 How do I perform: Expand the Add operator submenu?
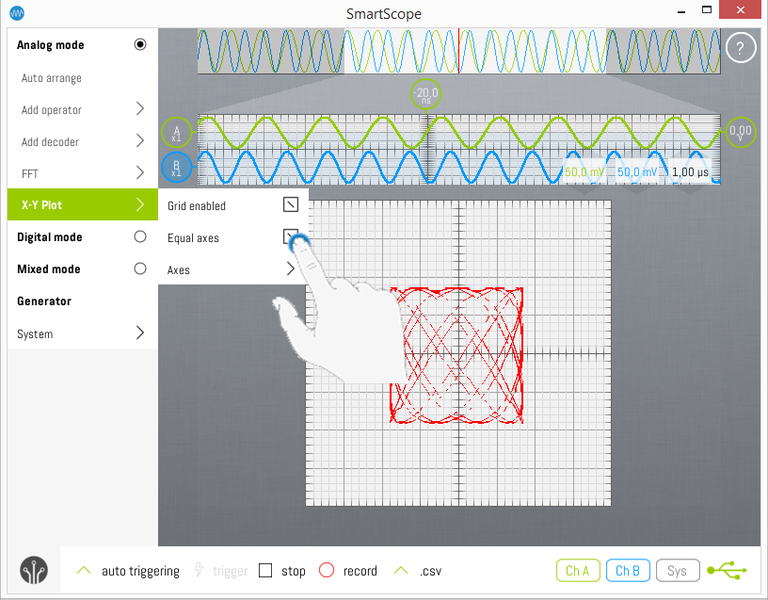pos(140,109)
